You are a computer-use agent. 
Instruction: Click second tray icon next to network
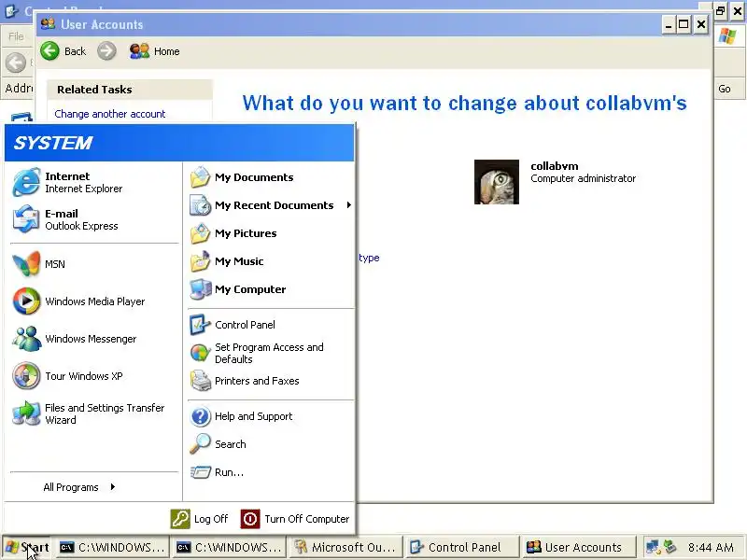[669, 547]
